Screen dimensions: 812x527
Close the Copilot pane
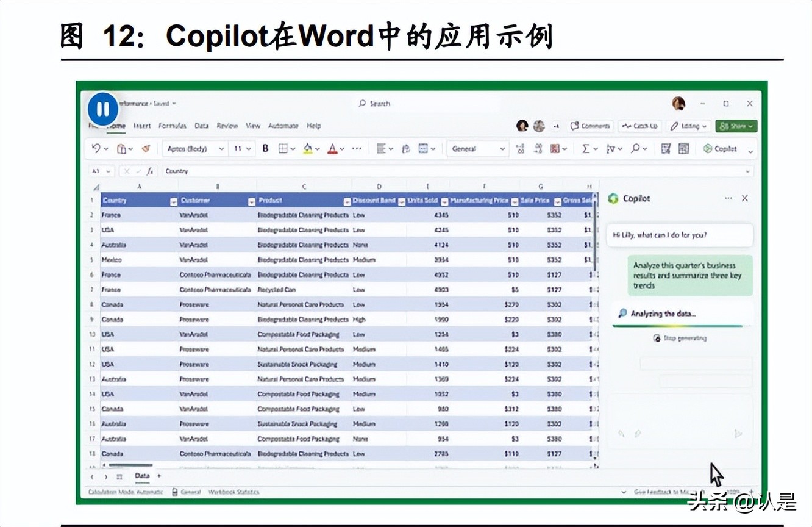(744, 198)
